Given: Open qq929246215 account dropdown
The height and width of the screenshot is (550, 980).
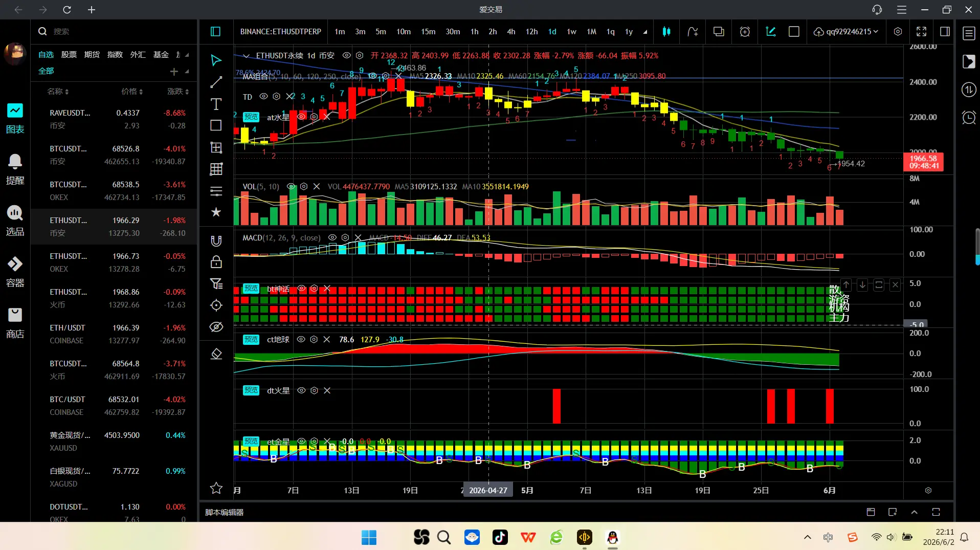Looking at the screenshot, I should click(847, 32).
